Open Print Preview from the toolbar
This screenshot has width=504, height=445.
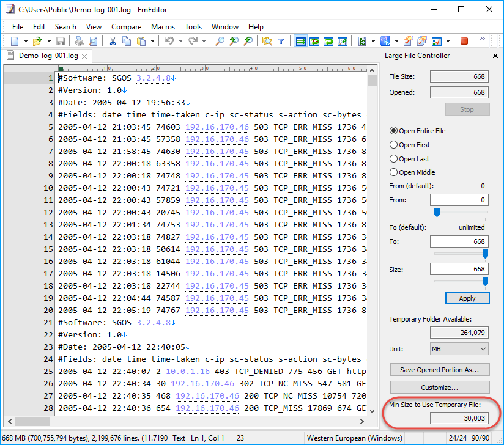[93, 41]
